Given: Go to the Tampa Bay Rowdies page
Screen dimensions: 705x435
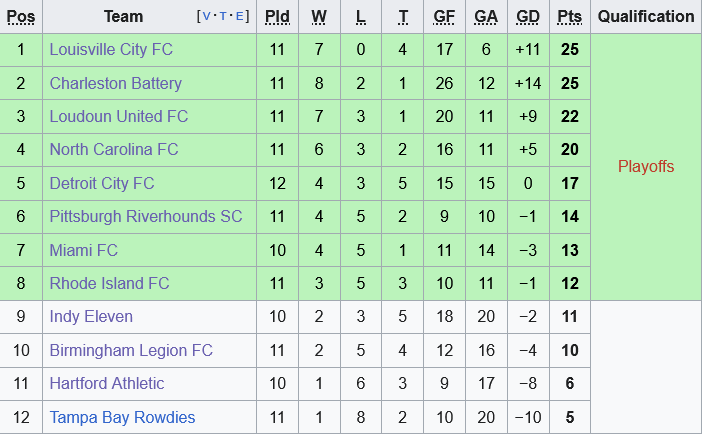Looking at the screenshot, I should (122, 417).
